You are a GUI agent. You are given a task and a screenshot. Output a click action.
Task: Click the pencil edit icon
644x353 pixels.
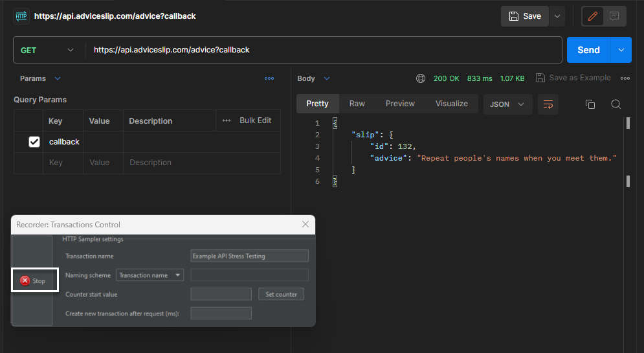point(593,16)
